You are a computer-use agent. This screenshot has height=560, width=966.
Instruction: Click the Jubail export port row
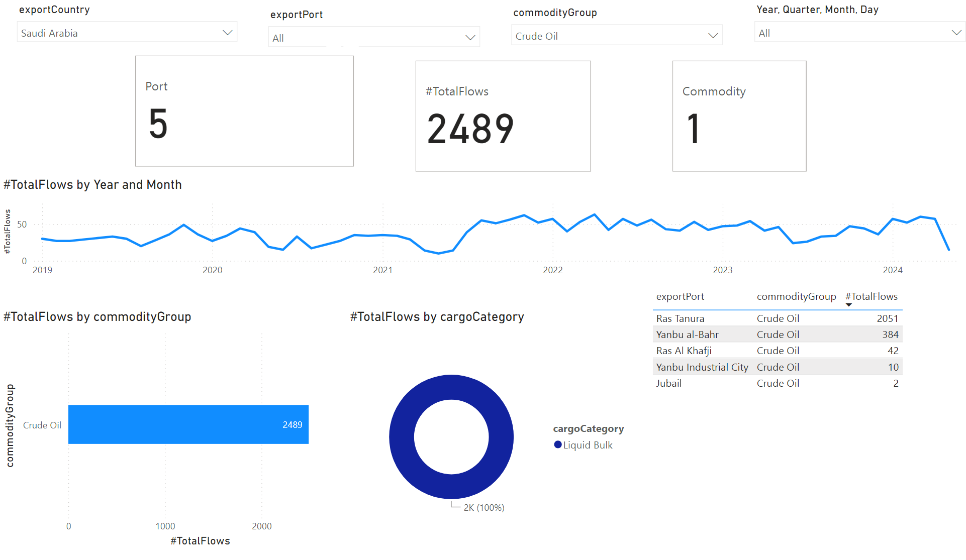668,383
